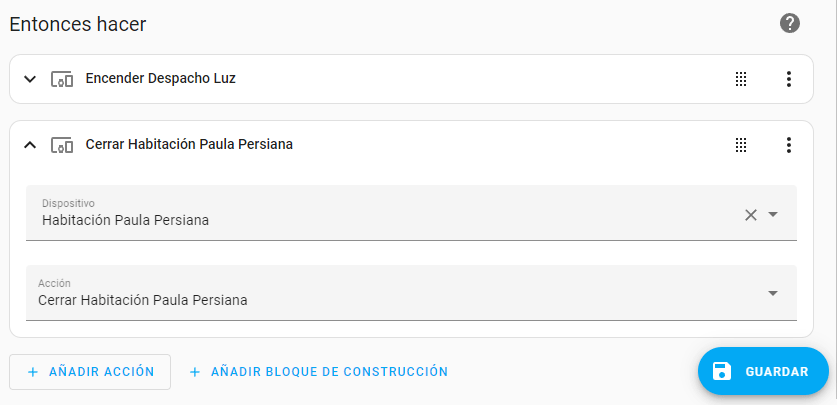Screen dimensions: 837x405
Task: Click device icon of Encender Despacho Luz
Action: click(x=62, y=79)
